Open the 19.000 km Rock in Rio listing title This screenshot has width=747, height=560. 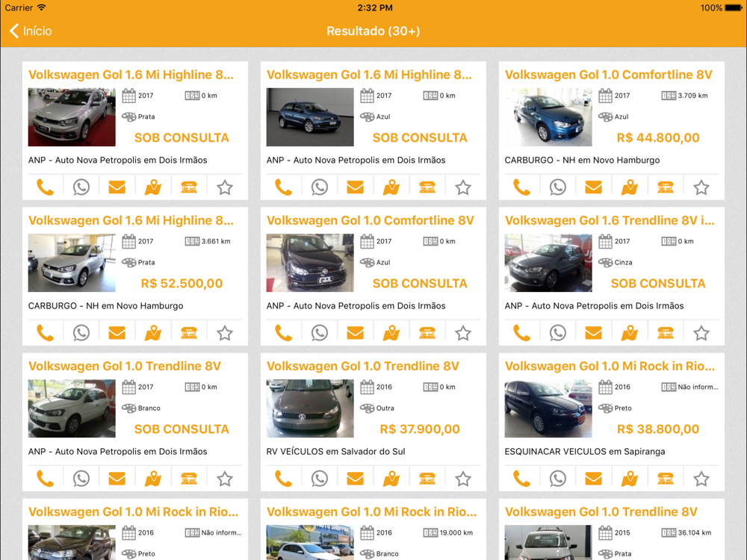(371, 512)
